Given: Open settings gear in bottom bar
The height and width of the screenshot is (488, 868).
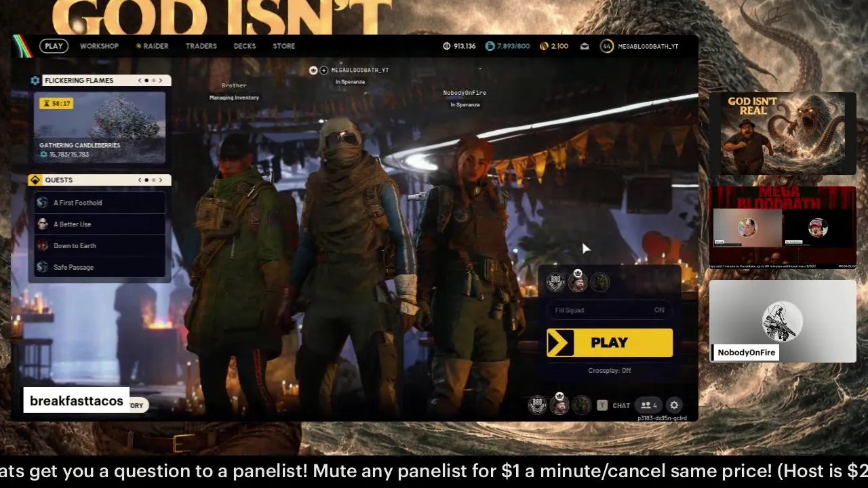Looking at the screenshot, I should (x=674, y=405).
